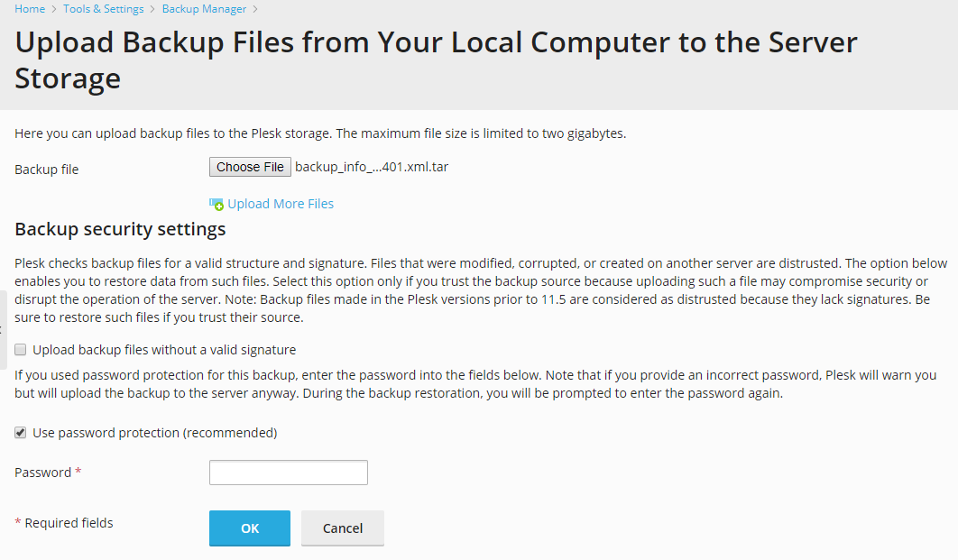
Task: Expand the collapsed left sidebar handle
Action: click(x=3, y=331)
